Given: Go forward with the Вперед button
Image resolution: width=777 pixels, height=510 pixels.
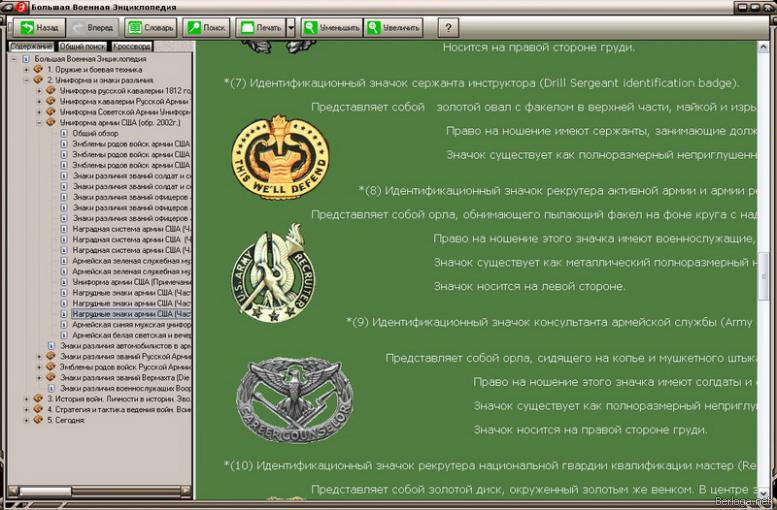Looking at the screenshot, I should click(93, 28).
